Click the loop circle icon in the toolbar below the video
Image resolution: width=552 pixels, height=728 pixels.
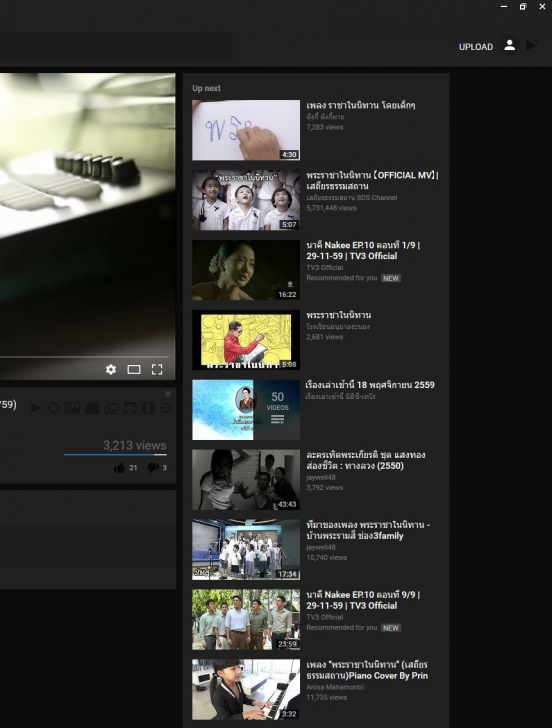tap(53, 408)
